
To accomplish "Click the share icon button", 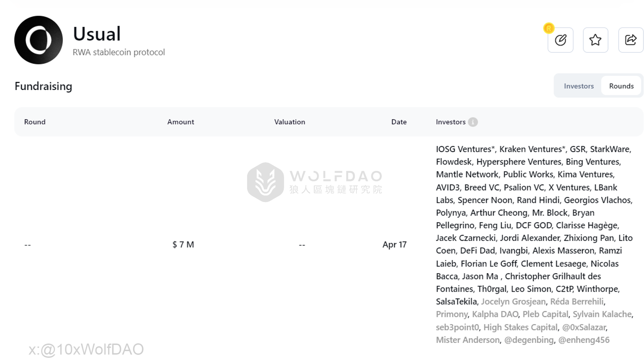I will [x=630, y=40].
